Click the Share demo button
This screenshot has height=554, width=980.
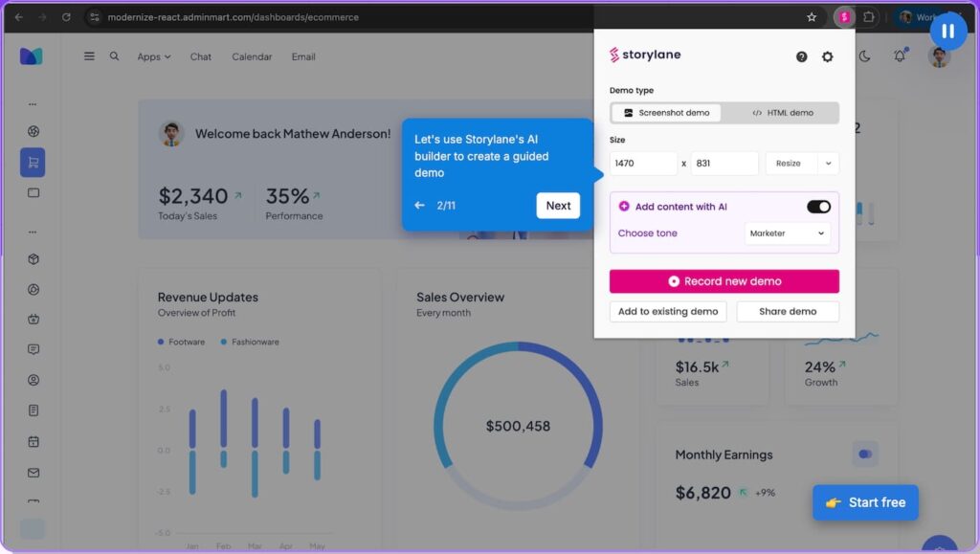788,311
